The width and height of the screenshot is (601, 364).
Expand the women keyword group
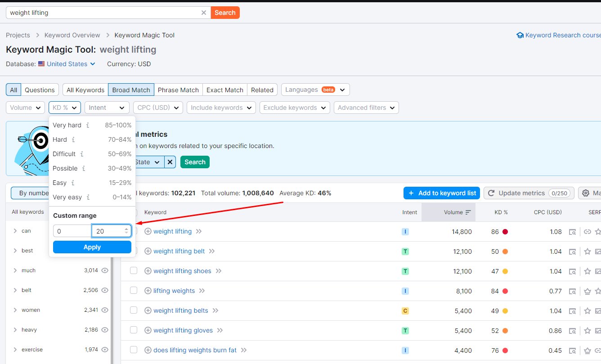15,310
